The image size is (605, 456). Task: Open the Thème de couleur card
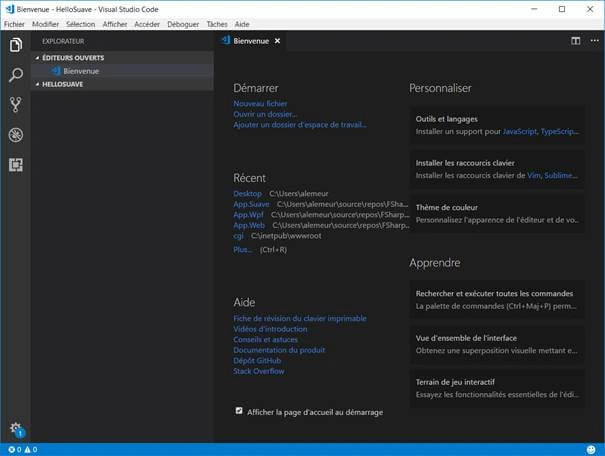(497, 213)
